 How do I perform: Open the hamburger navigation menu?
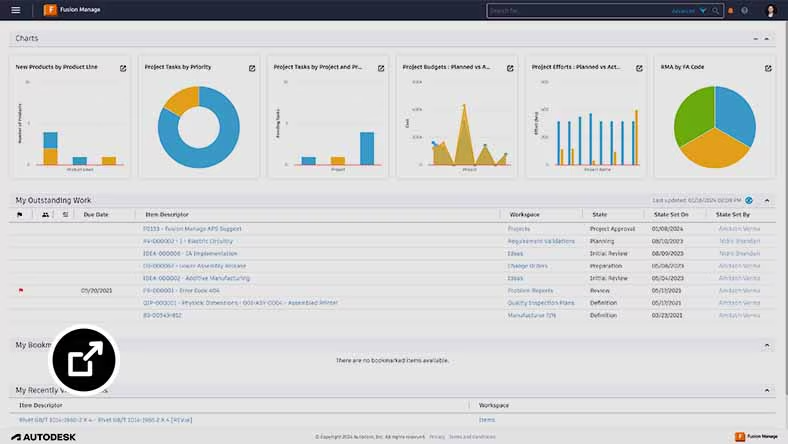pos(16,10)
